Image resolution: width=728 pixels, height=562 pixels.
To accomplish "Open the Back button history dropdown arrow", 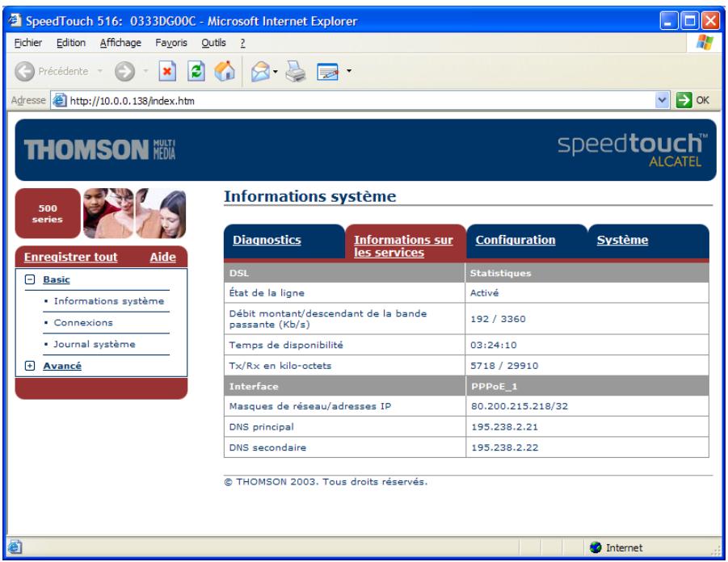I will click(x=100, y=71).
